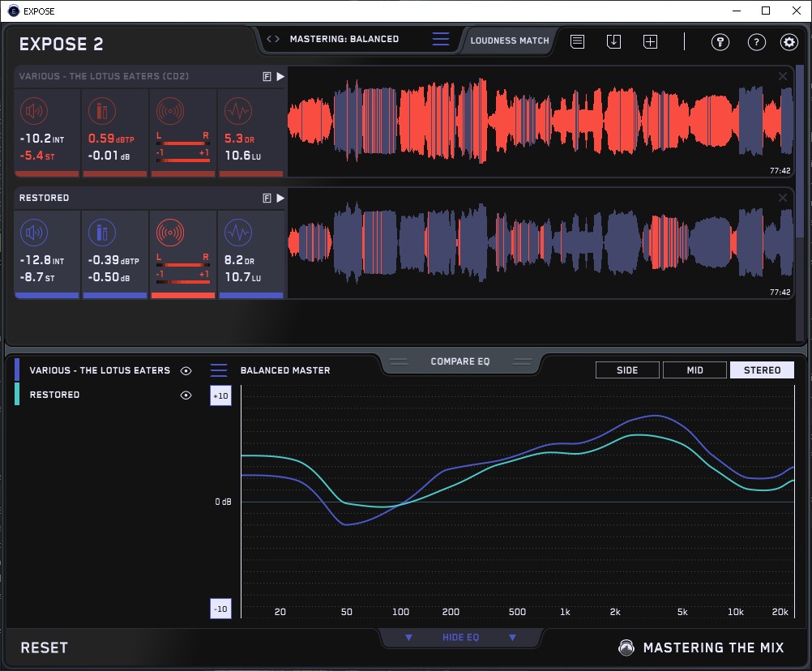Image resolution: width=812 pixels, height=671 pixels.
Task: Play the Restored track
Action: 280,199
